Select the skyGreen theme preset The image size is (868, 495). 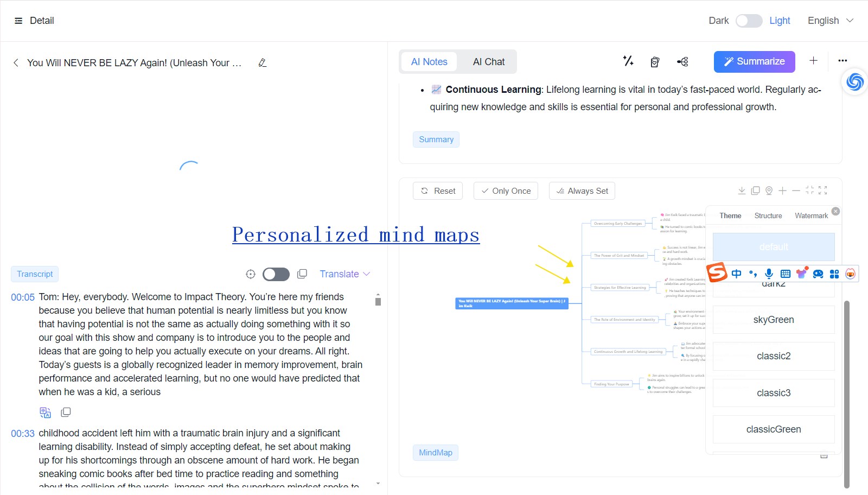(773, 320)
